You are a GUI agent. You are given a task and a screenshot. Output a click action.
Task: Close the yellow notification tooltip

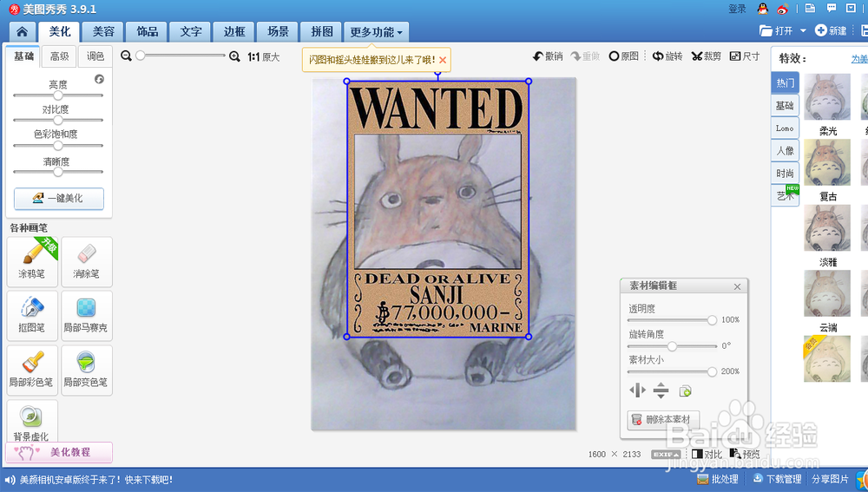(x=443, y=60)
